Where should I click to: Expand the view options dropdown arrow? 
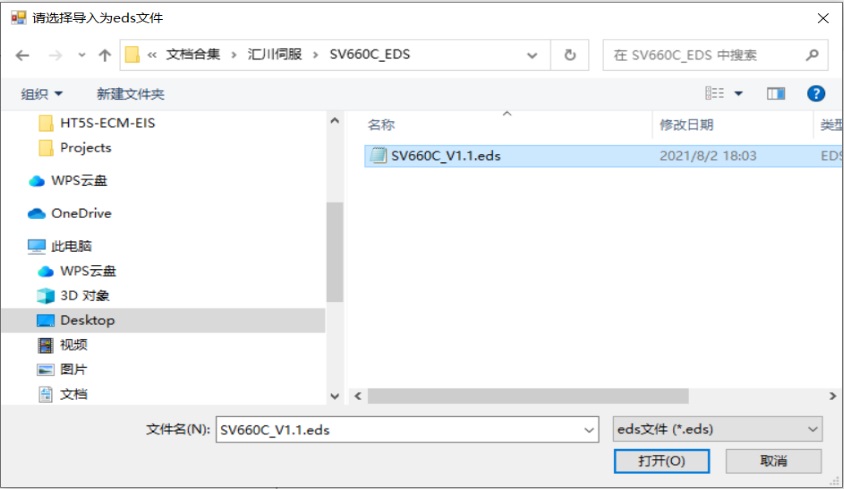coord(739,93)
